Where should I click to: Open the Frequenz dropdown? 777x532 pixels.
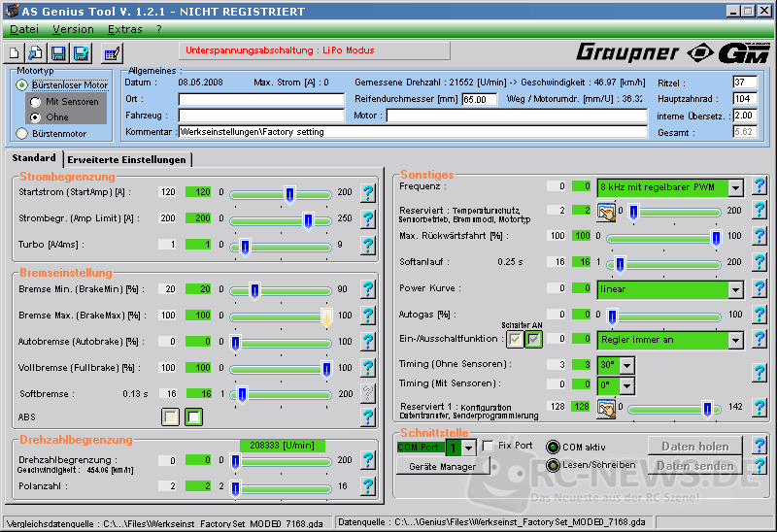click(736, 187)
